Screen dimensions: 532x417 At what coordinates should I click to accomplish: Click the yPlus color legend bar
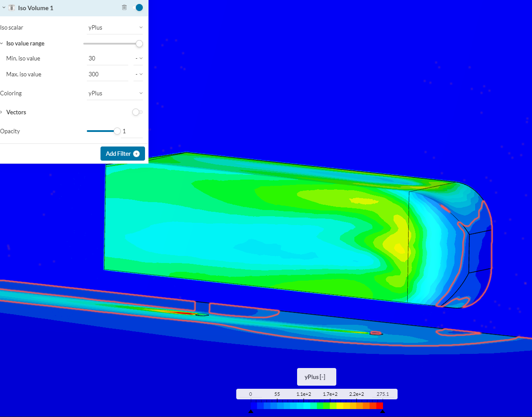click(316, 405)
